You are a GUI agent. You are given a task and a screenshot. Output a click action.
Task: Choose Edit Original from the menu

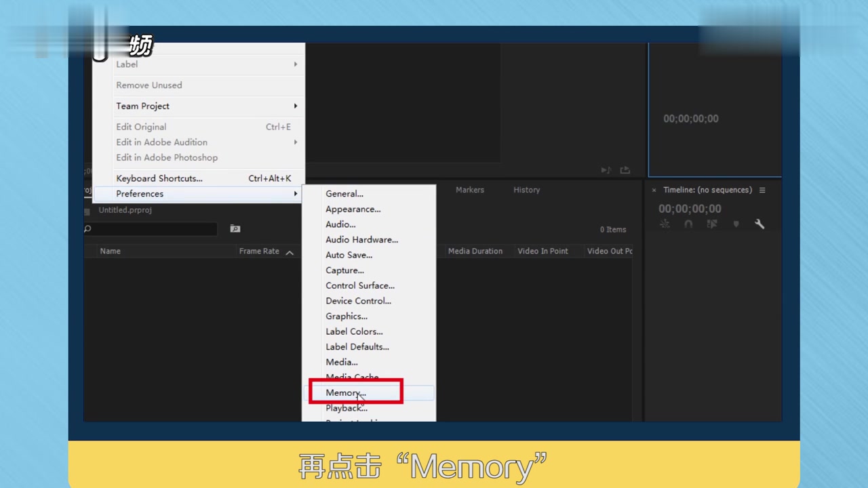click(x=141, y=127)
